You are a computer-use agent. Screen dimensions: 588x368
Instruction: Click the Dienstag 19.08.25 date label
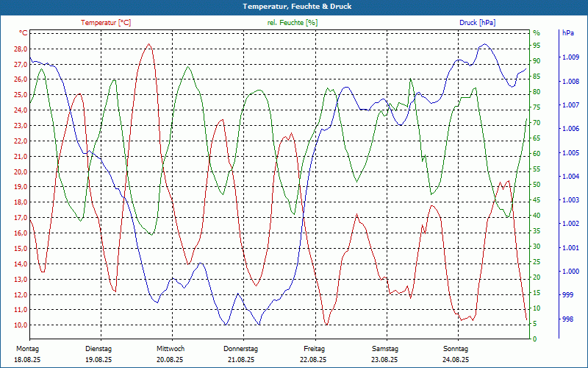tap(98, 354)
